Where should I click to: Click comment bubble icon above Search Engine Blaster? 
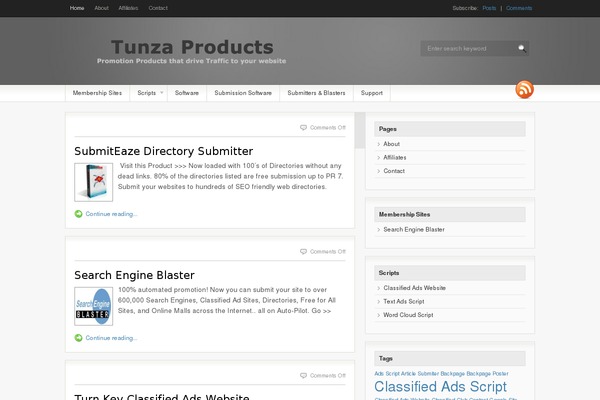pos(303,251)
